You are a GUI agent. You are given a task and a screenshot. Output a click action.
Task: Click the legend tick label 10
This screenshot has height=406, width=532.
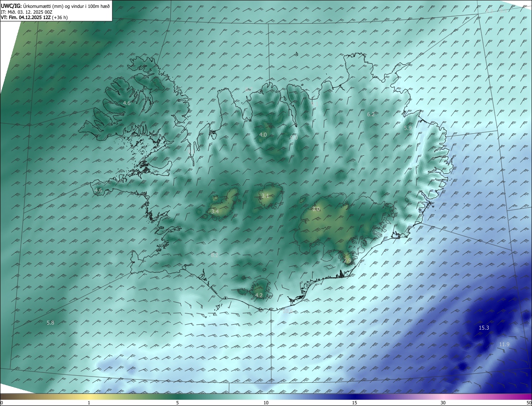pyautogui.click(x=266, y=403)
